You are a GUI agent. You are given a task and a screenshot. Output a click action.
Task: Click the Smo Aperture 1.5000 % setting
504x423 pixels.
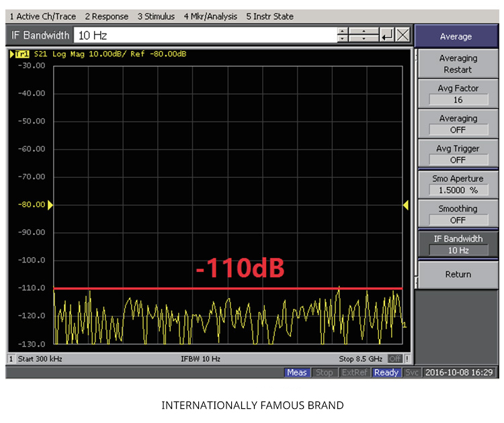pyautogui.click(x=458, y=184)
